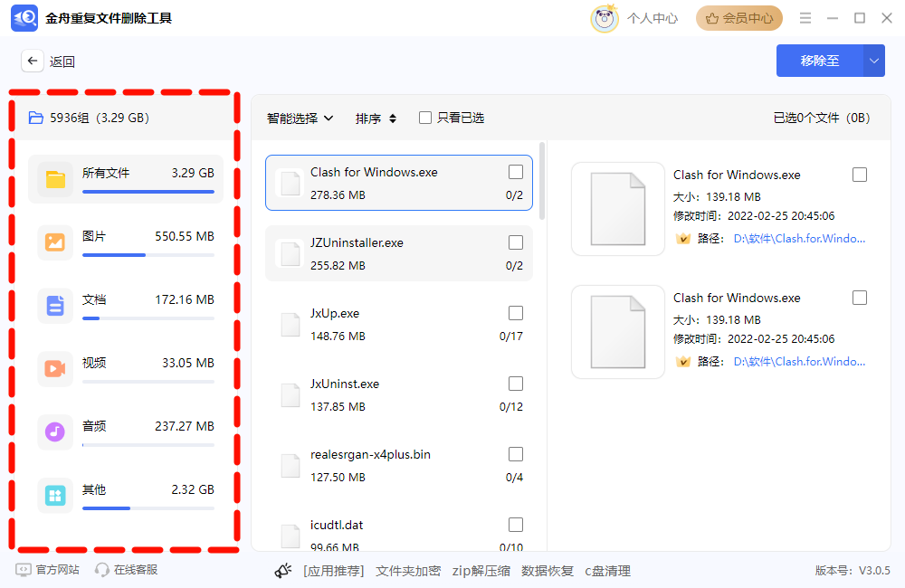Click the file icon for JxUp.exe
The width and height of the screenshot is (905, 588).
coord(291,325)
